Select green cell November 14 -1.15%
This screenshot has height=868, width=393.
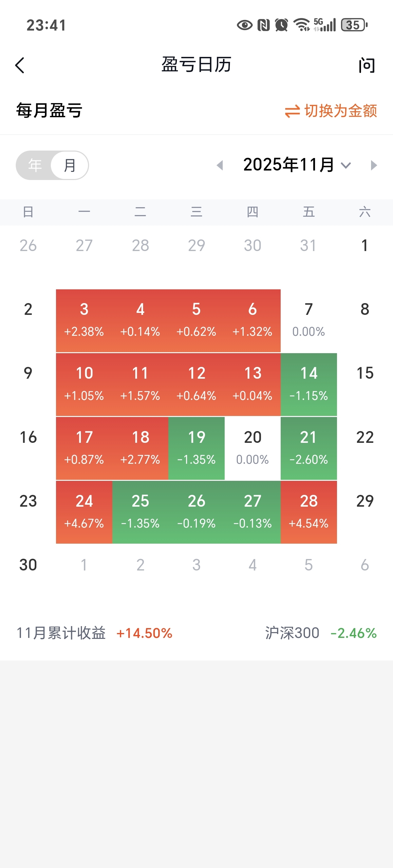point(309,384)
